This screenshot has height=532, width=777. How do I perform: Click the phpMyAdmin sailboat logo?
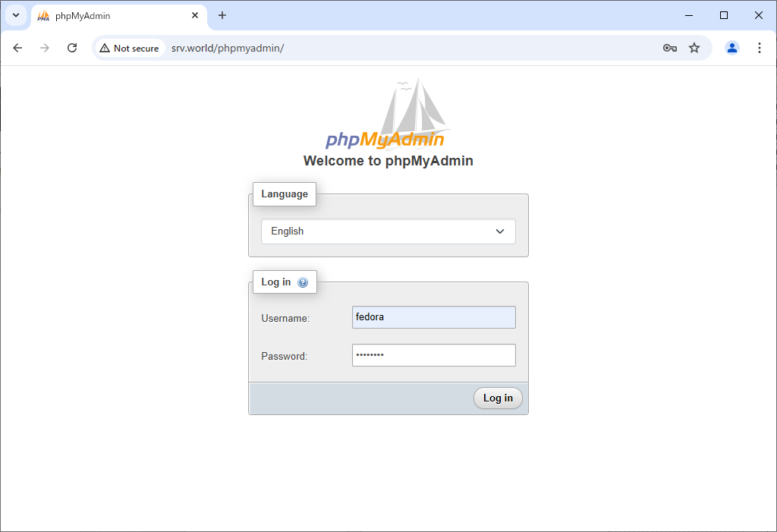click(388, 114)
